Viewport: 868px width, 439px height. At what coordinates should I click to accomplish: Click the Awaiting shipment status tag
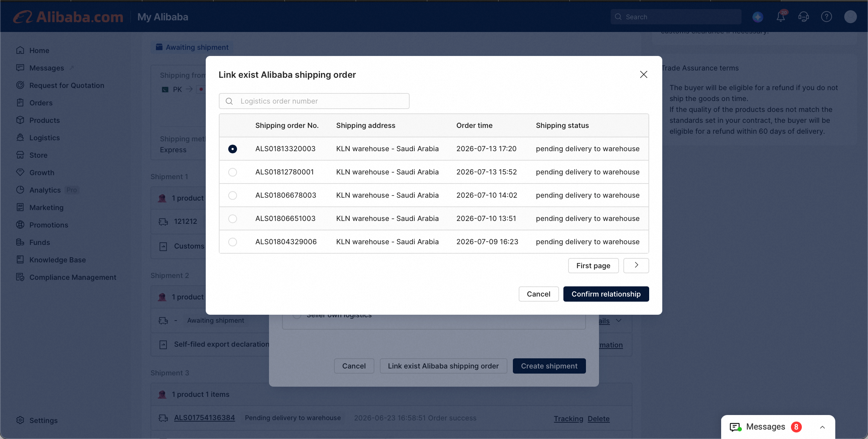click(192, 47)
